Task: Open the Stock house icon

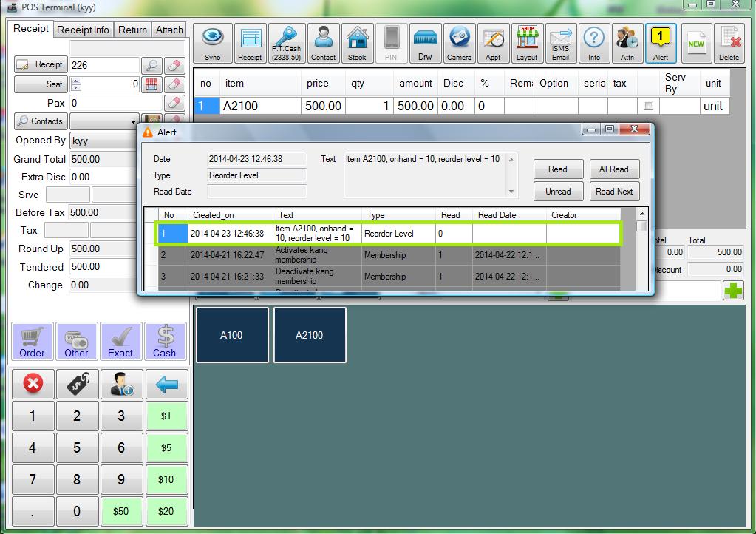Action: pyautogui.click(x=357, y=43)
